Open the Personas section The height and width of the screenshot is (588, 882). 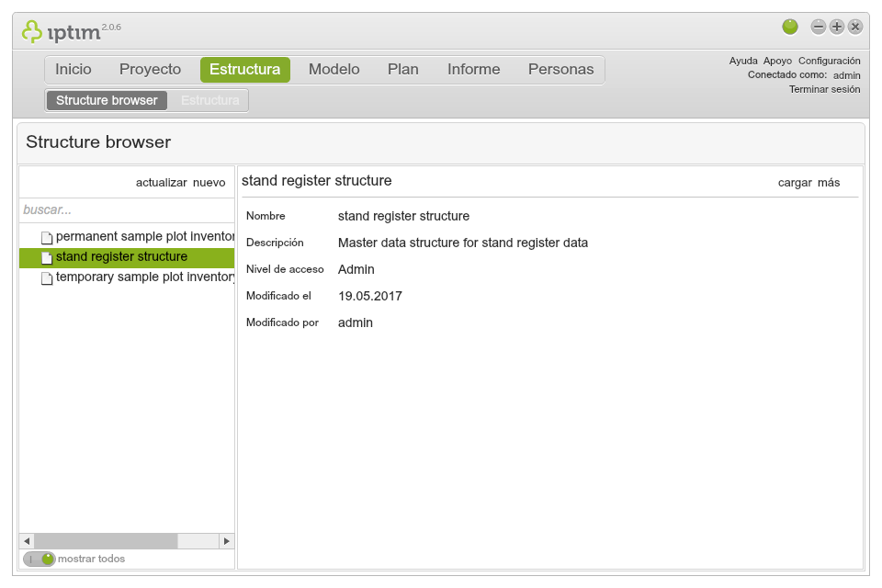click(x=560, y=69)
